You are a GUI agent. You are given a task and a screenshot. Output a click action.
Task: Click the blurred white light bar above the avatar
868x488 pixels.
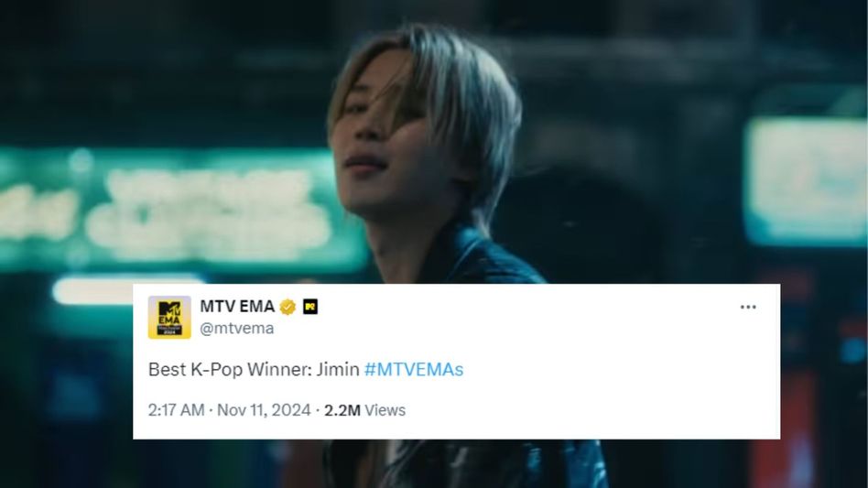[127, 288]
